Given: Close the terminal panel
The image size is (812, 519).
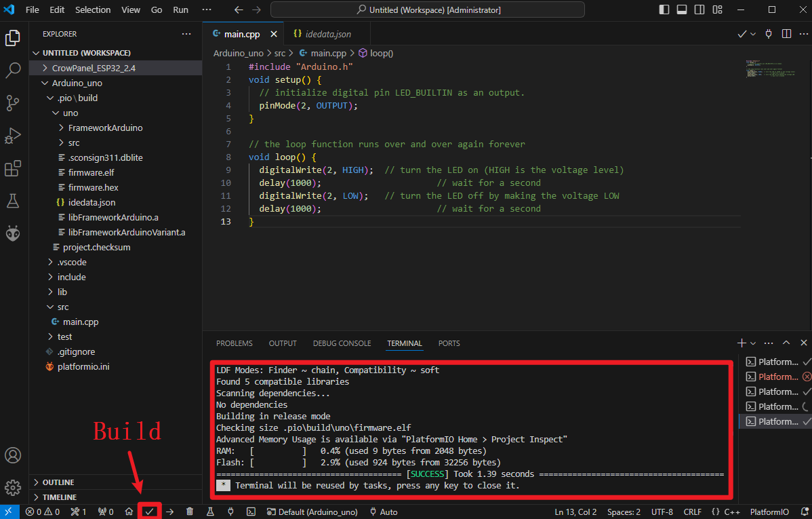Looking at the screenshot, I should 804,343.
